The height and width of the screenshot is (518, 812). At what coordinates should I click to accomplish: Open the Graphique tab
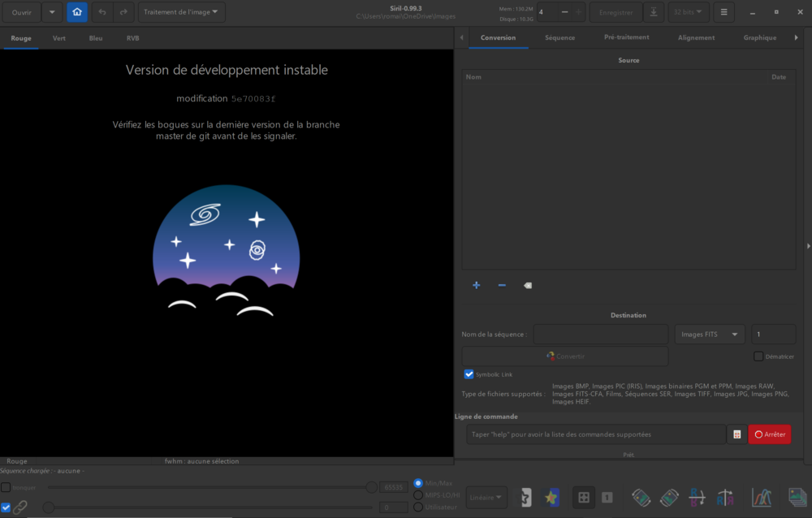[x=760, y=38]
